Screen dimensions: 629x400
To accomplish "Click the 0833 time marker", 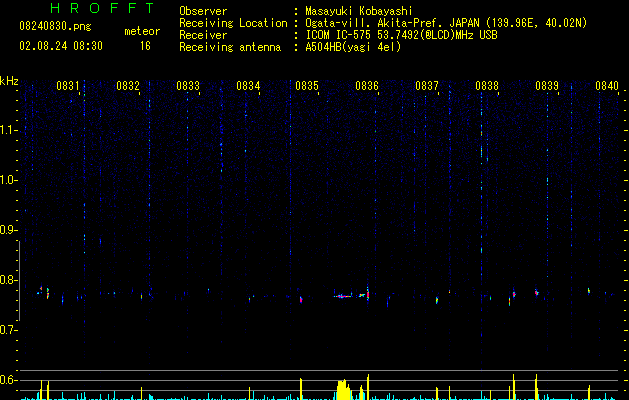I will pyautogui.click(x=188, y=86).
